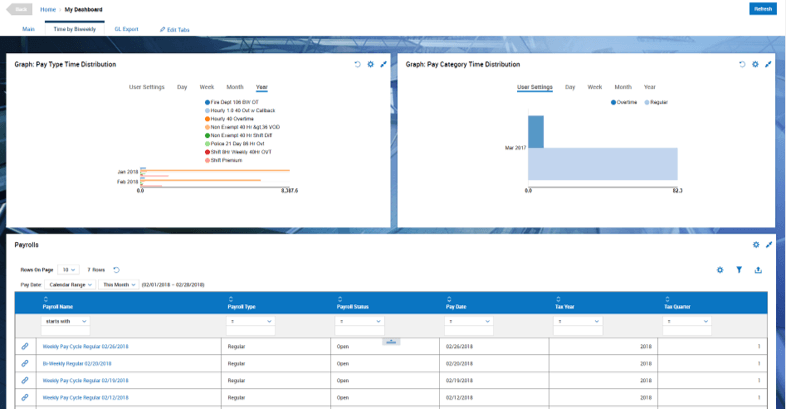The image size is (786, 409).
Task: Switch to the Main tab
Action: click(29, 29)
